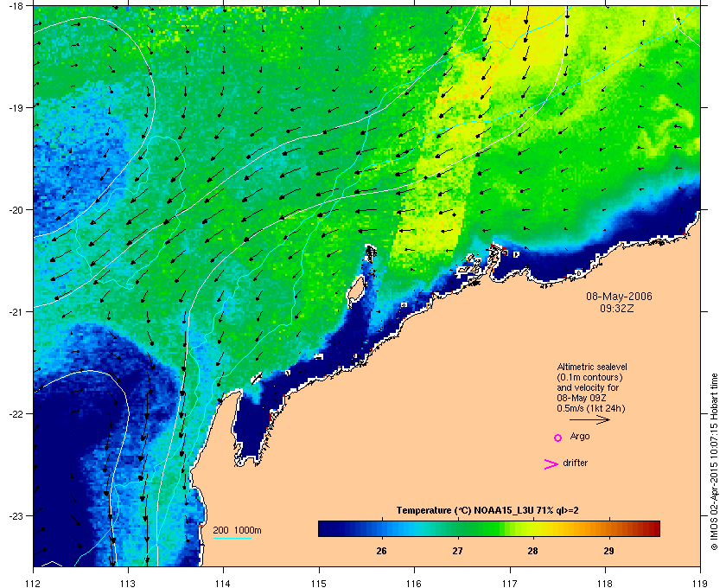Viewport: 726px width, 588px height.
Task: Click the colorbar tick label 26
Action: point(381,551)
